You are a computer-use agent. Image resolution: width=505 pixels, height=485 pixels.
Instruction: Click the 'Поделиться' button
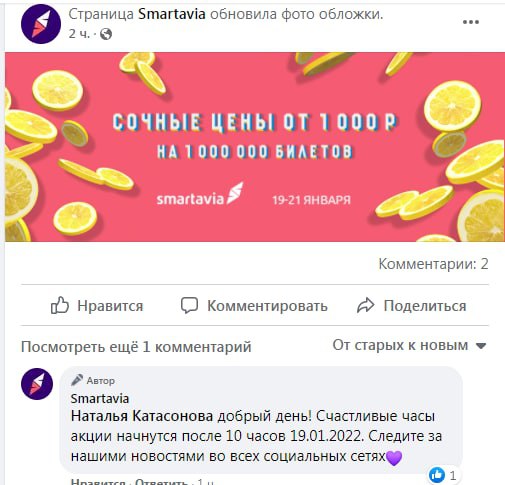(411, 306)
